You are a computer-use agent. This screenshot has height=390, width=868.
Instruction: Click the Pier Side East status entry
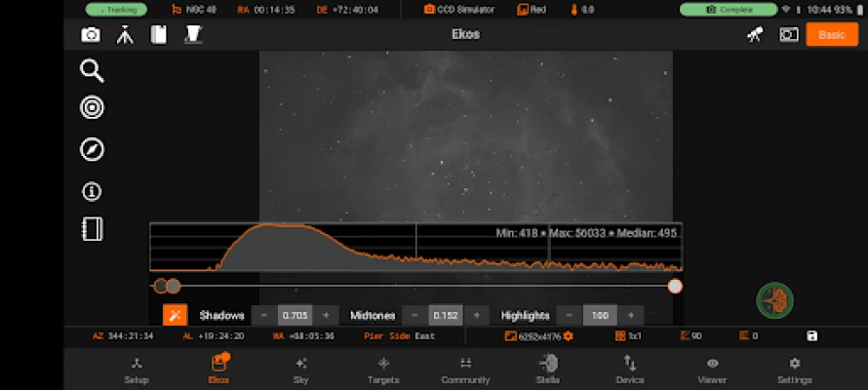tap(400, 335)
